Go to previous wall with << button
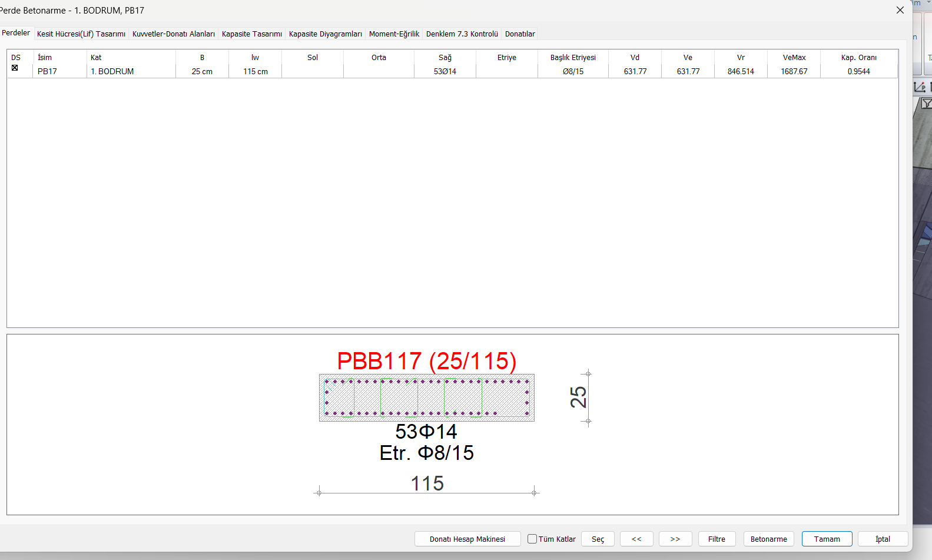Image resolution: width=932 pixels, height=560 pixels. click(x=636, y=539)
